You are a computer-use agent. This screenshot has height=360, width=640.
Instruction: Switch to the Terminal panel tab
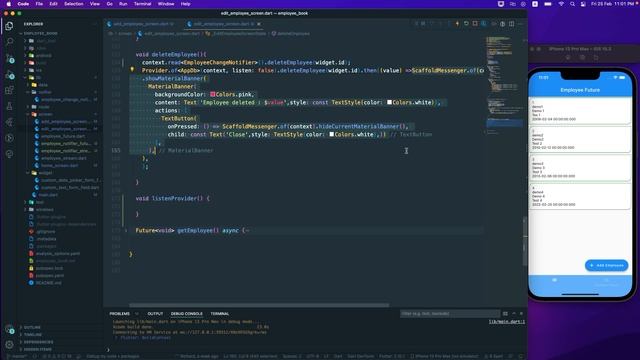(x=220, y=313)
